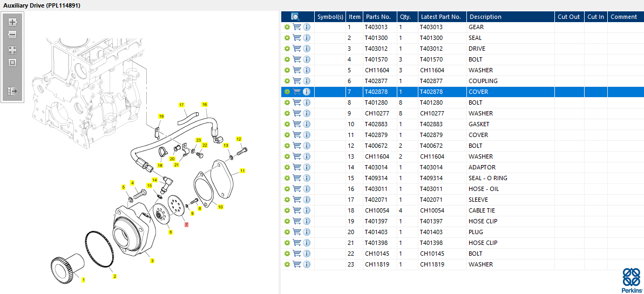This screenshot has width=644, height=294.
Task: Sort by Item column header
Action: (x=355, y=17)
